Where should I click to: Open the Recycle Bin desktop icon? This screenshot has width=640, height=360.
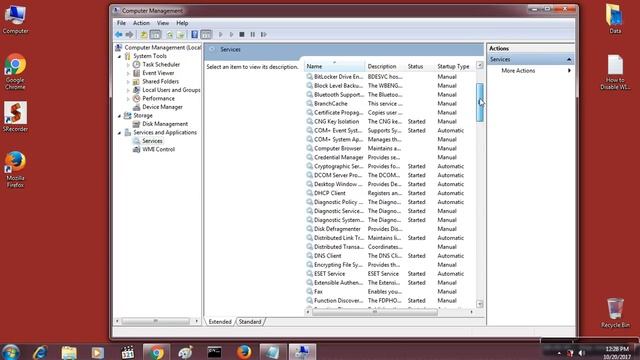[x=615, y=313]
